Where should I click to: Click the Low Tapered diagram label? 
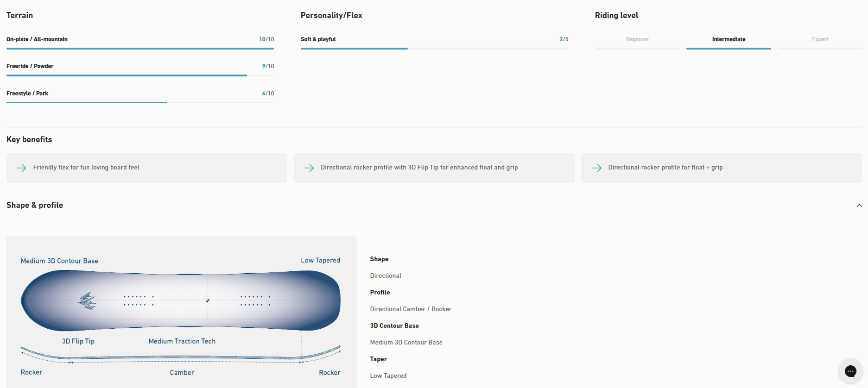[x=320, y=261]
